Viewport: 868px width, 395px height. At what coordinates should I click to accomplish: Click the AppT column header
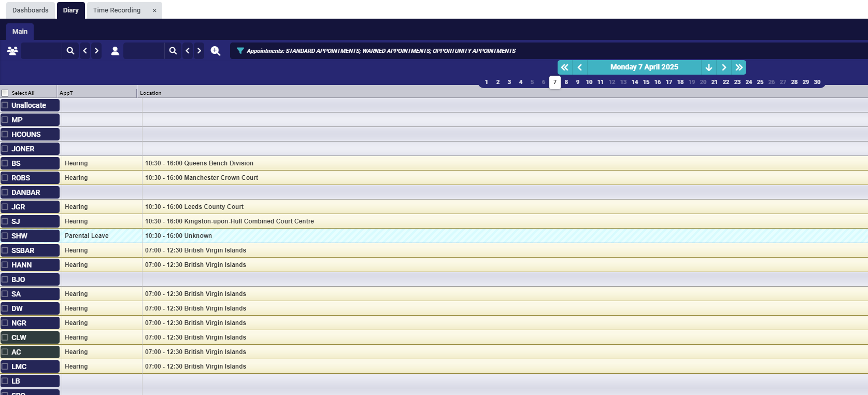(97, 93)
